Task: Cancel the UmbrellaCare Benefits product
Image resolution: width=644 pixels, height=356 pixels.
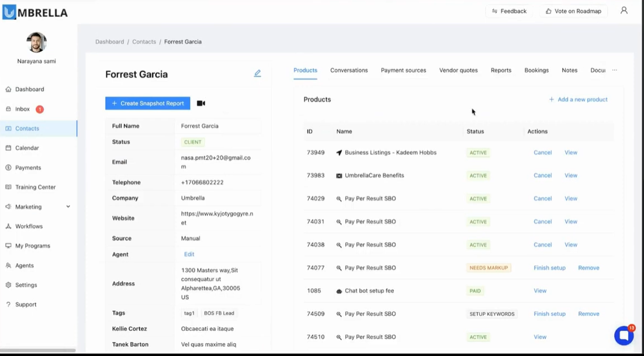Action: tap(542, 175)
